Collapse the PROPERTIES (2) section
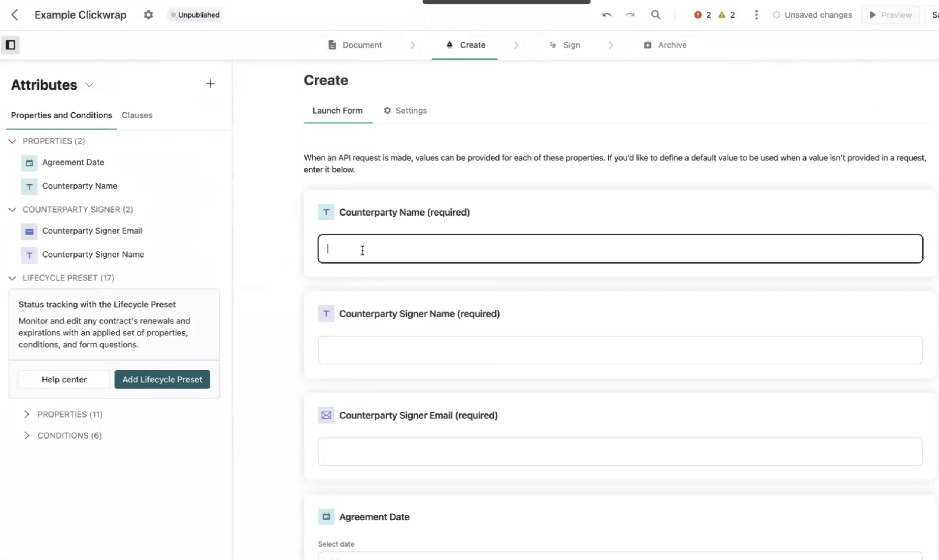The width and height of the screenshot is (939, 560). click(12, 141)
